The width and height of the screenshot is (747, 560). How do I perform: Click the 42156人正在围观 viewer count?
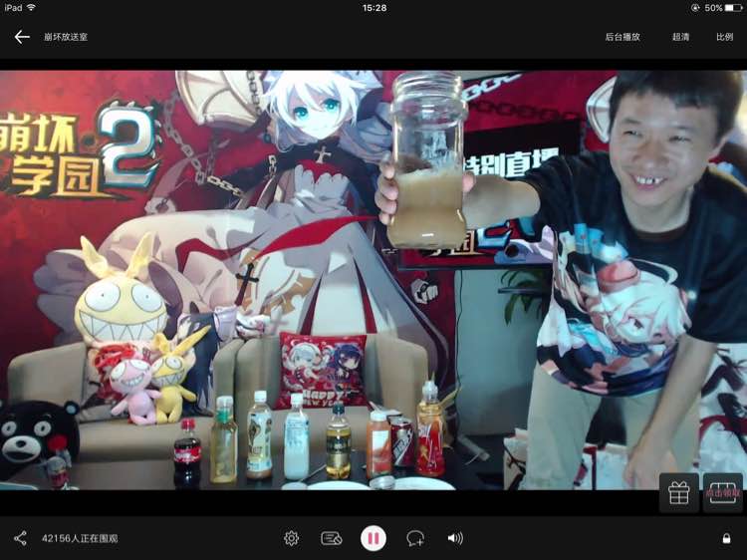point(80,538)
